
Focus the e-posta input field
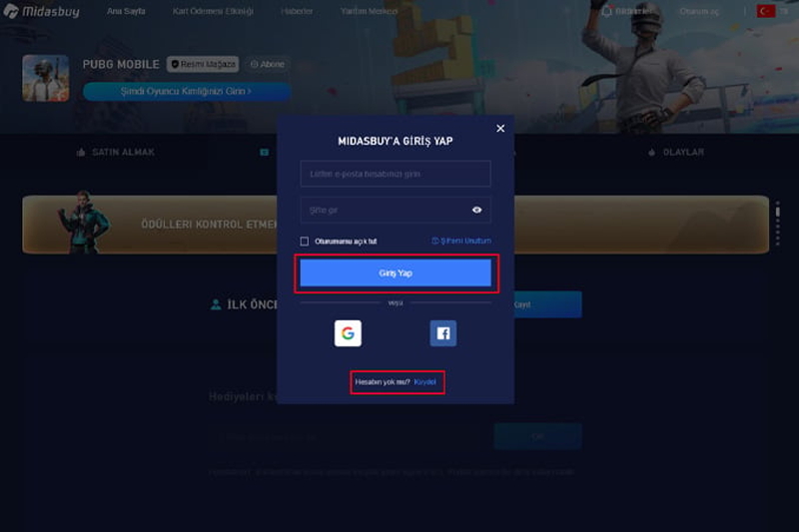396,174
